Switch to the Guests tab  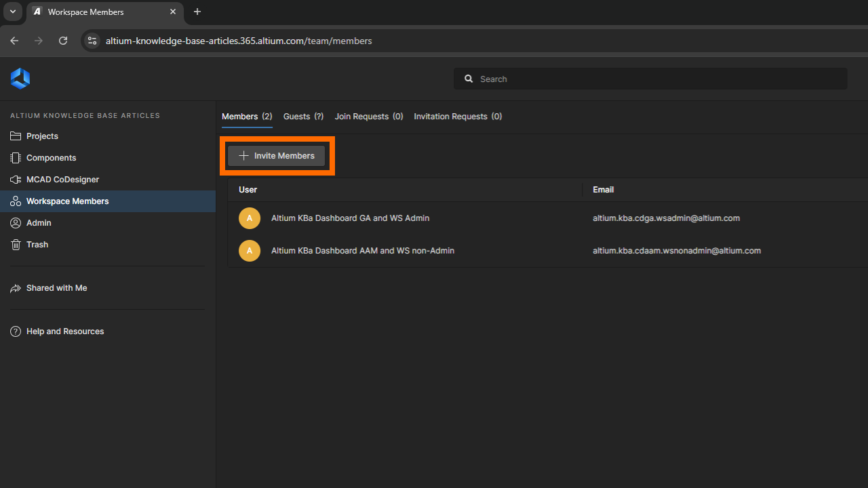303,117
